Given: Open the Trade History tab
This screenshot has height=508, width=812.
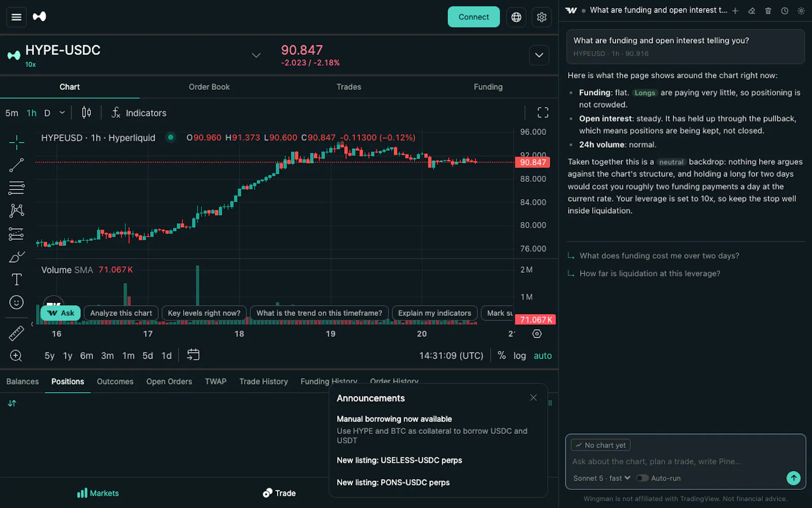Looking at the screenshot, I should [263, 382].
